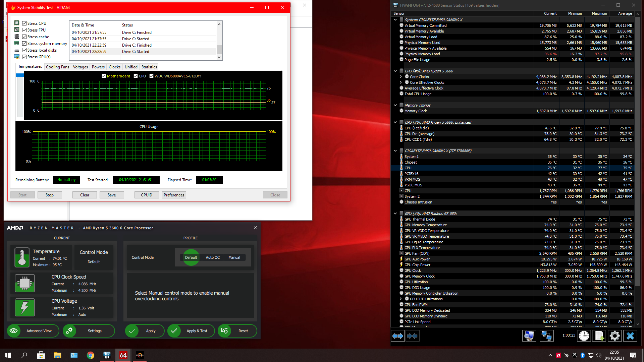
Task: Toggle WDC WD5000AVCS graph checkbox
Action: click(x=151, y=76)
